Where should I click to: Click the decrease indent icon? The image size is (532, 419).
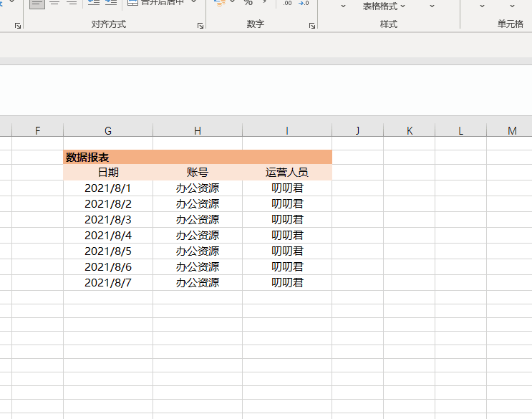(94, 3)
